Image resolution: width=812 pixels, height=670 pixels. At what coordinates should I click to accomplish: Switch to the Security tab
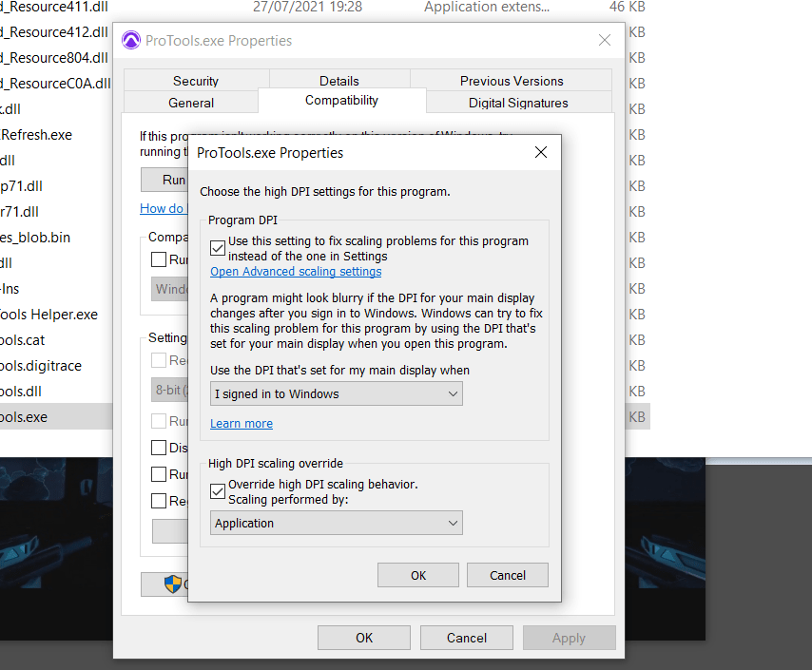click(196, 81)
